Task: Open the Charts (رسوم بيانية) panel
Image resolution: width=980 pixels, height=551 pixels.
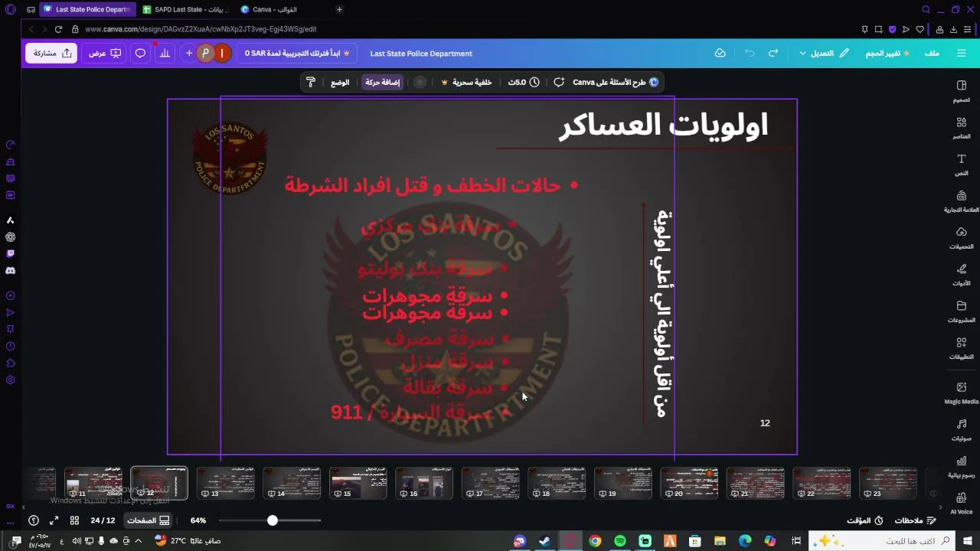Action: pos(962,467)
